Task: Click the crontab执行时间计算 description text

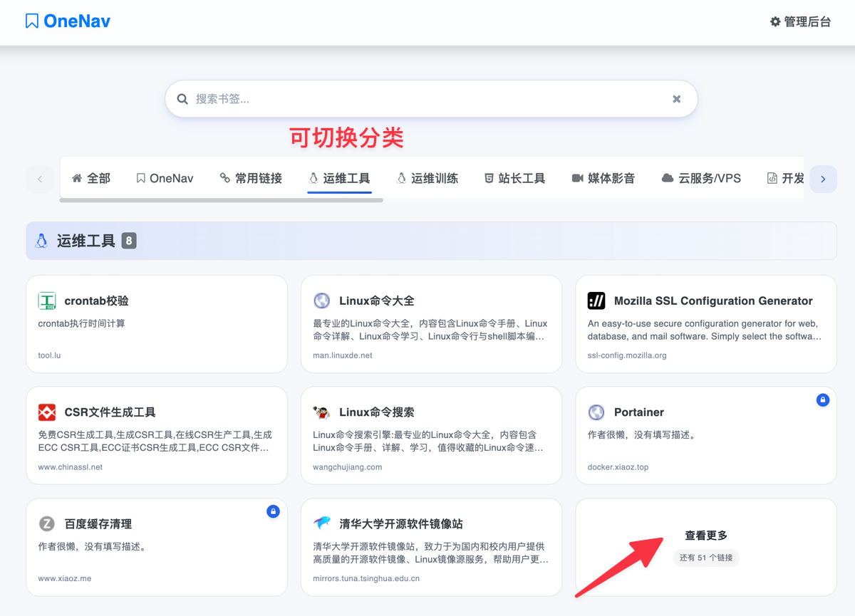Action: click(81, 323)
